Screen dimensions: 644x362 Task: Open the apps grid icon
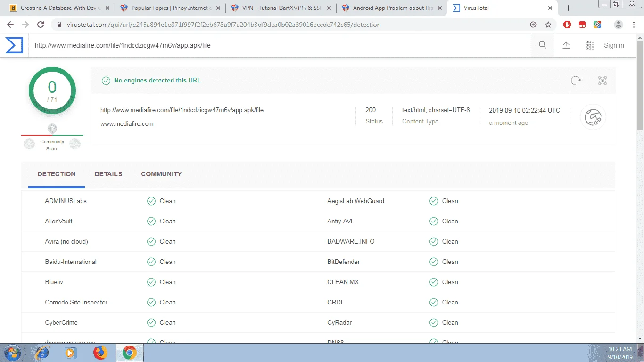(x=590, y=45)
